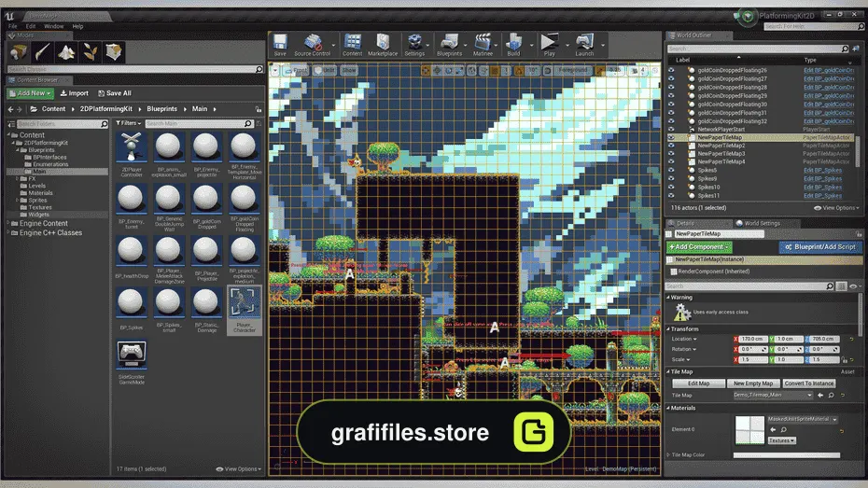Select the Geometry Editing mode cube icon
This screenshot has width=868, height=488.
[x=114, y=52]
